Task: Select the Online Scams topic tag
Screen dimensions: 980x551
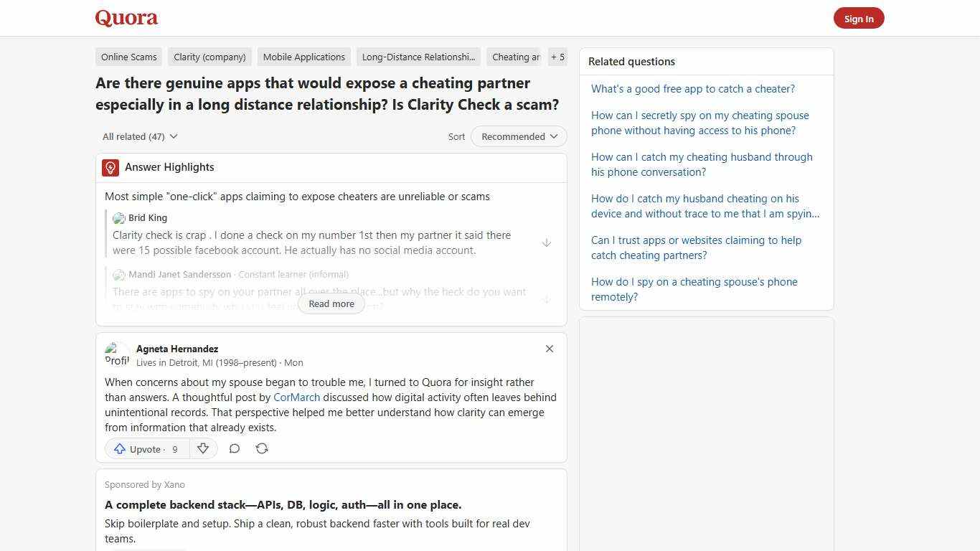Action: (x=128, y=57)
